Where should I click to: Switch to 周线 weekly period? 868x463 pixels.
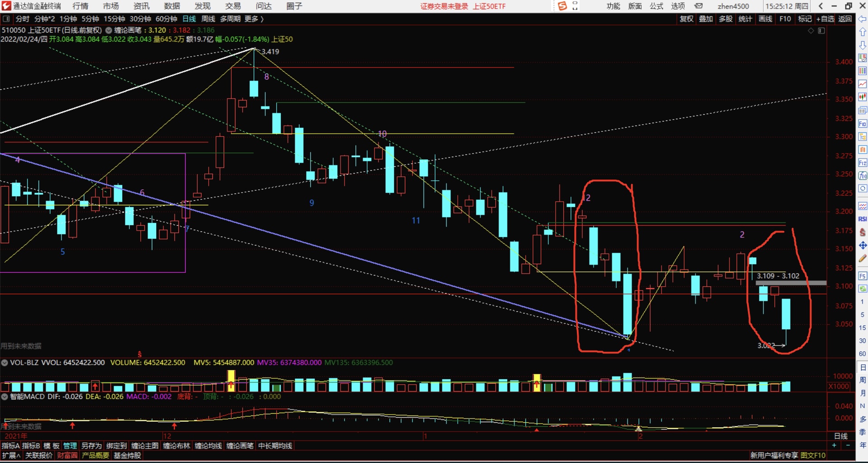point(208,19)
